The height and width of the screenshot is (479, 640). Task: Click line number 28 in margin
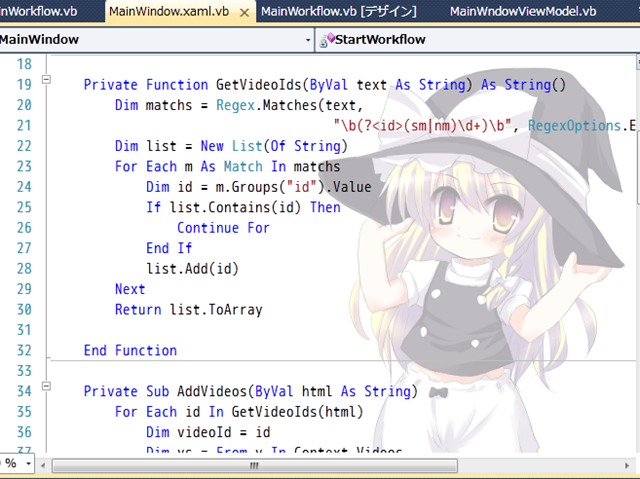pos(25,268)
